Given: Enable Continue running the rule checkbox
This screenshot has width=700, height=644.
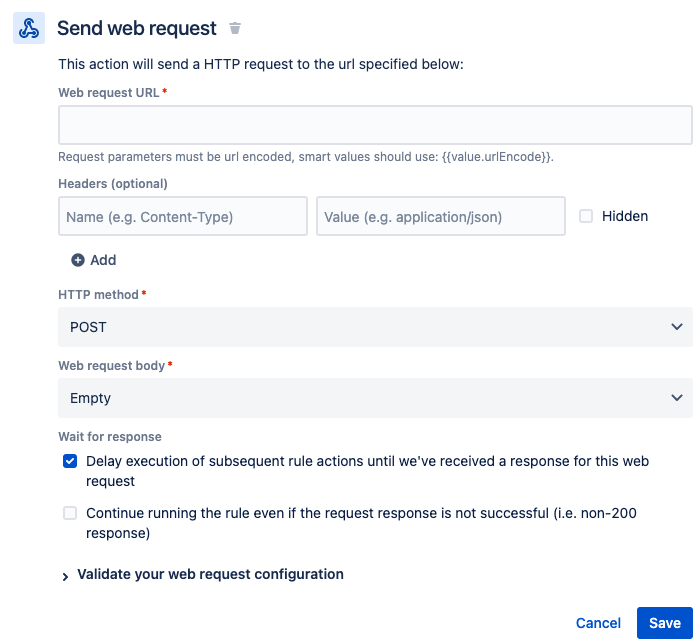Looking at the screenshot, I should point(70,513).
